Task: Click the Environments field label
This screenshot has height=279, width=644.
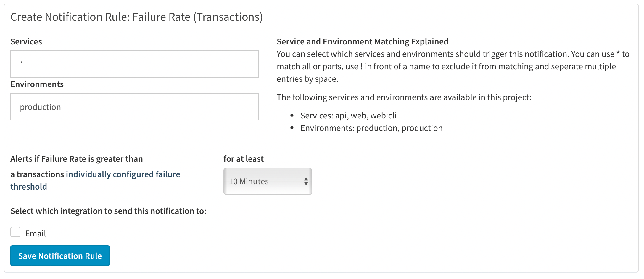Action: point(37,84)
